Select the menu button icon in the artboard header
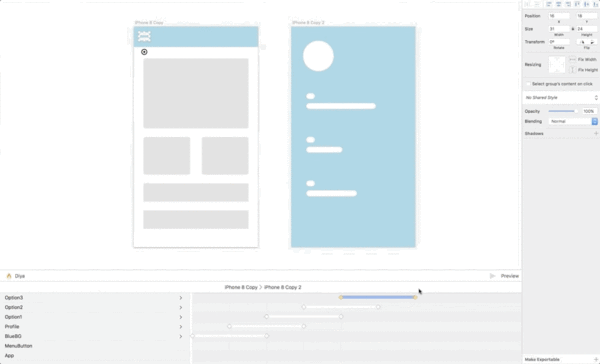 144,36
